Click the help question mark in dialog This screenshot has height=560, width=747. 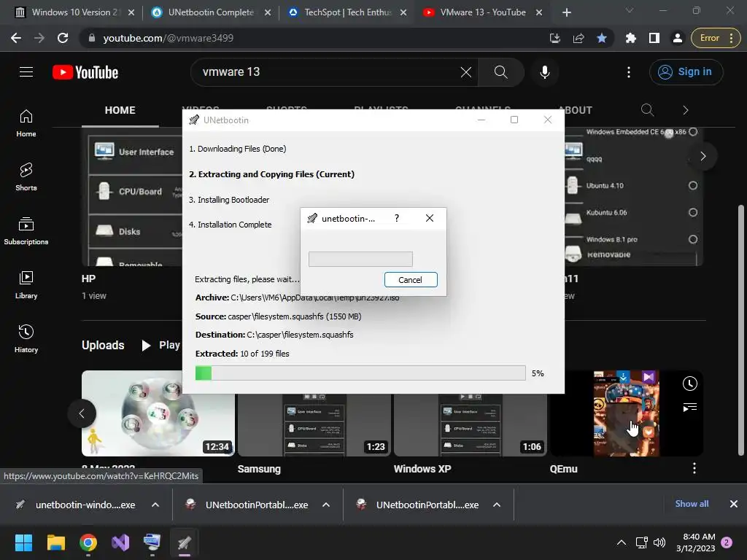tap(397, 218)
